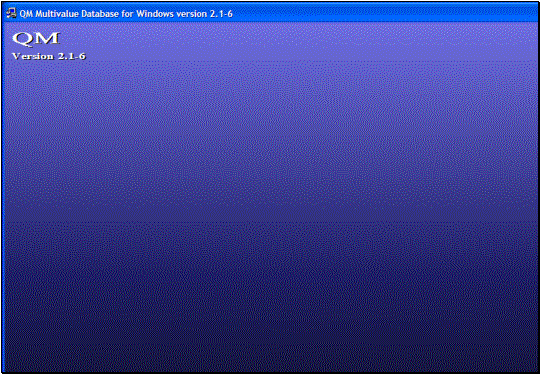
Task: Click the 'QM' text at start of window title
Action: 26,14
